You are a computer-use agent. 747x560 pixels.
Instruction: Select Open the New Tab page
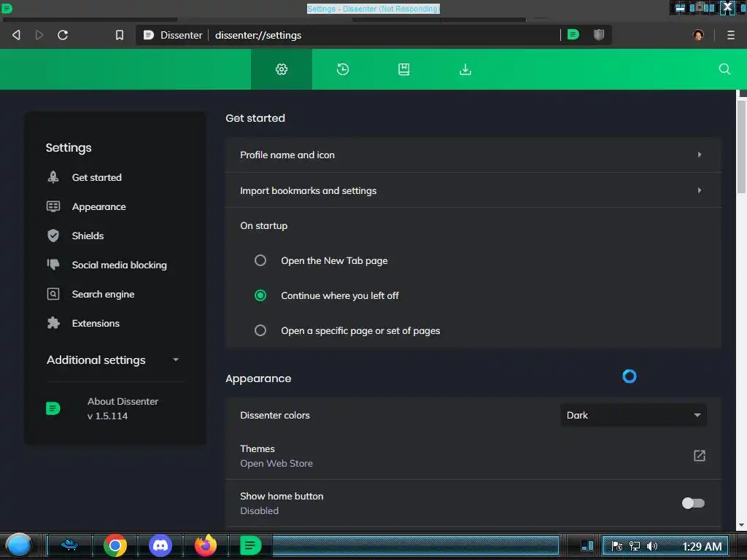point(260,260)
